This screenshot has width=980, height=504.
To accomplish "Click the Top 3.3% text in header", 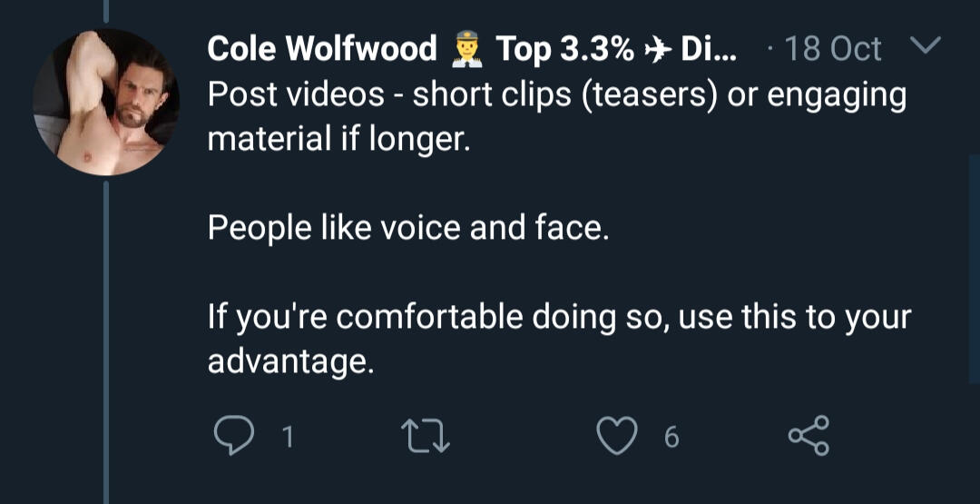I will [x=564, y=49].
